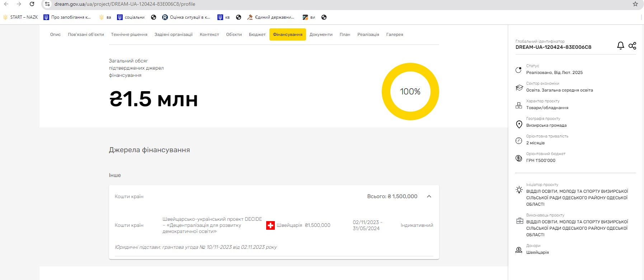Click the browser address bar URL

click(x=125, y=4)
